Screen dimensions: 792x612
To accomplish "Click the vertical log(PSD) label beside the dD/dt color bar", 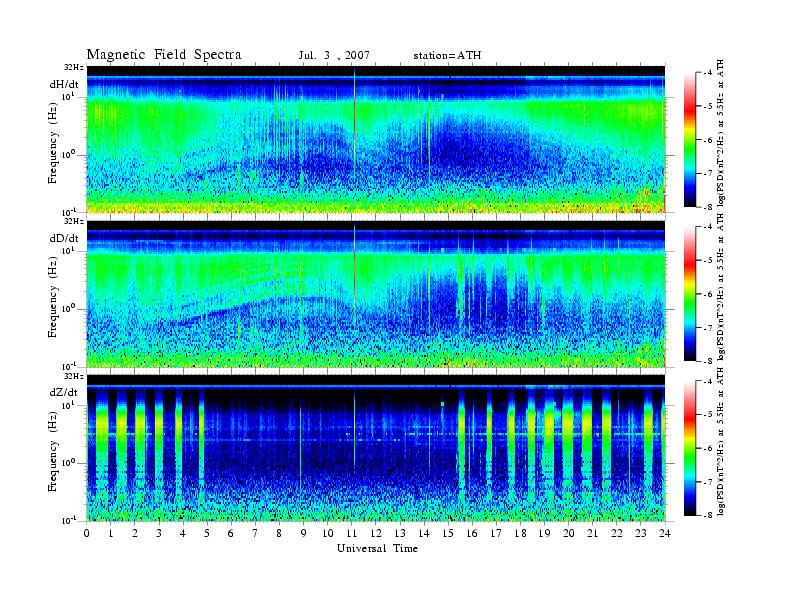I will pos(722,287).
